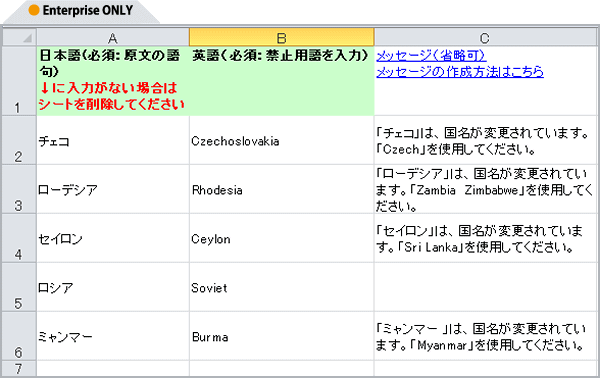Select green header cell 日本語(必須)
This screenshot has width=600, height=378.
[x=113, y=81]
